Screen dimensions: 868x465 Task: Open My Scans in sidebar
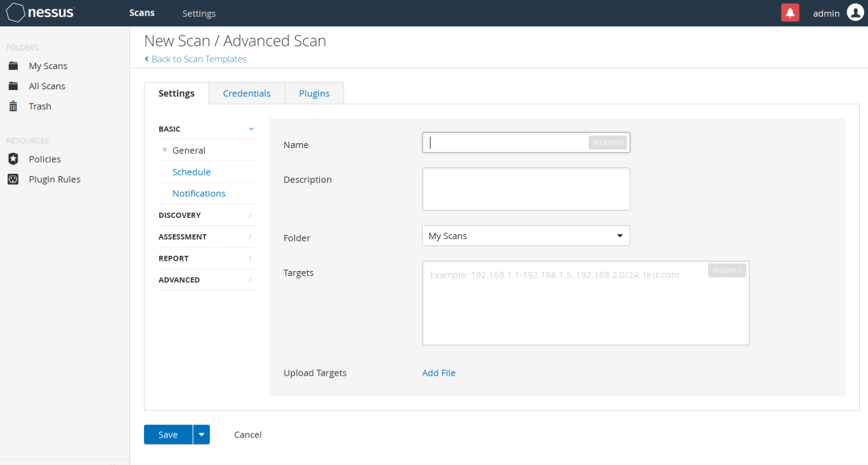[48, 66]
